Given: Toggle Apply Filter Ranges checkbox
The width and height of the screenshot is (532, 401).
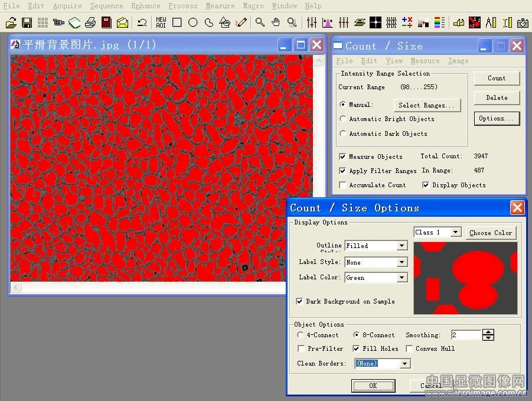Looking at the screenshot, I should [342, 171].
